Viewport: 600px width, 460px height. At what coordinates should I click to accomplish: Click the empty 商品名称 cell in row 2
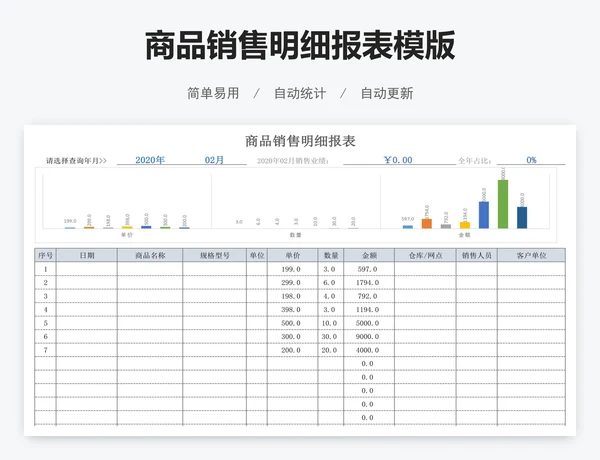click(150, 282)
